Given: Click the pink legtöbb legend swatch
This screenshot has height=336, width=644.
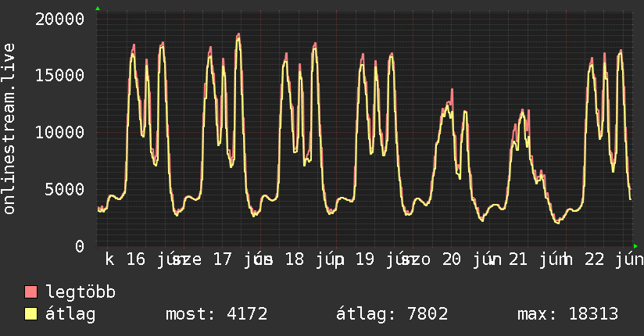Looking at the screenshot, I should coord(30,291).
